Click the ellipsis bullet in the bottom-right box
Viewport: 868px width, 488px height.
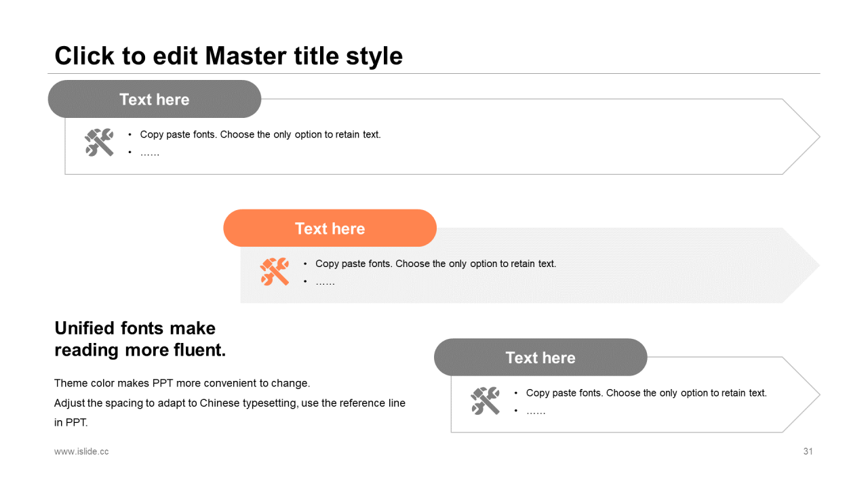pos(536,411)
